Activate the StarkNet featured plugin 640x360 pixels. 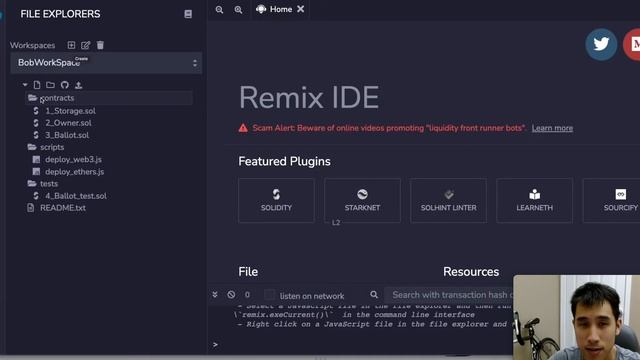coord(362,200)
